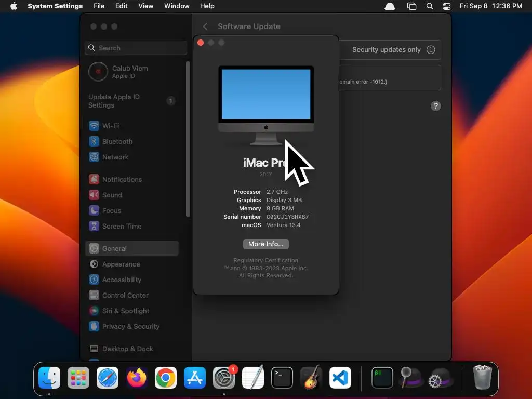
Task: Click the date and time clock
Action: [490, 6]
